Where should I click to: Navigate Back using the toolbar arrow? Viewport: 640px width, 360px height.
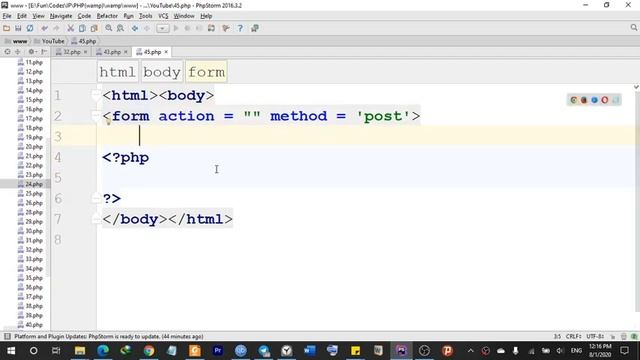pos(135,28)
